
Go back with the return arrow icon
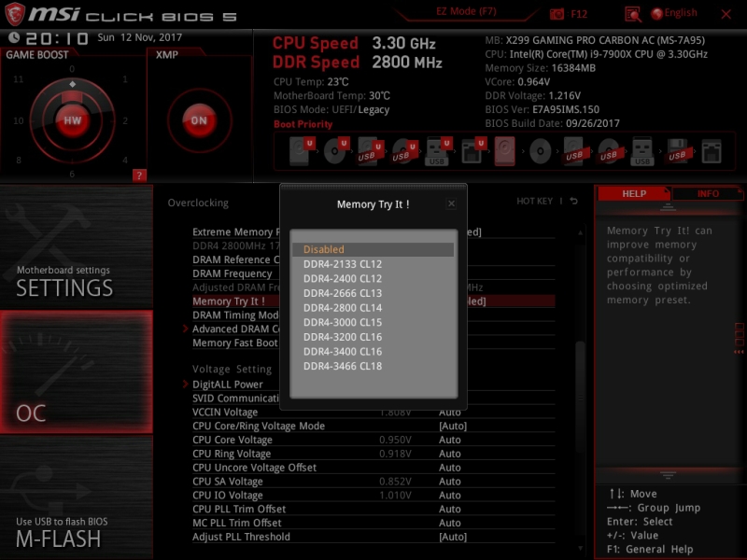[x=574, y=201]
